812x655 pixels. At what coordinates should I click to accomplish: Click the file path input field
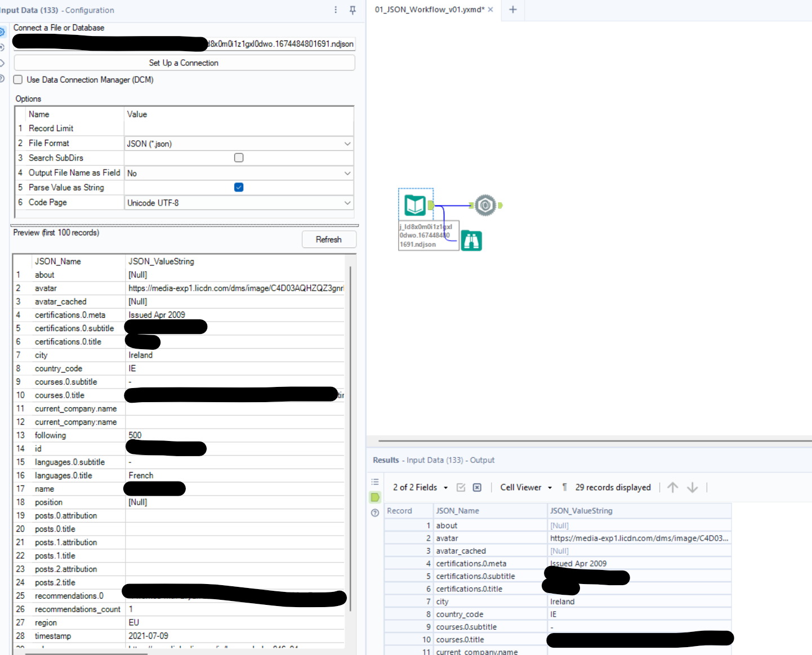coord(184,44)
